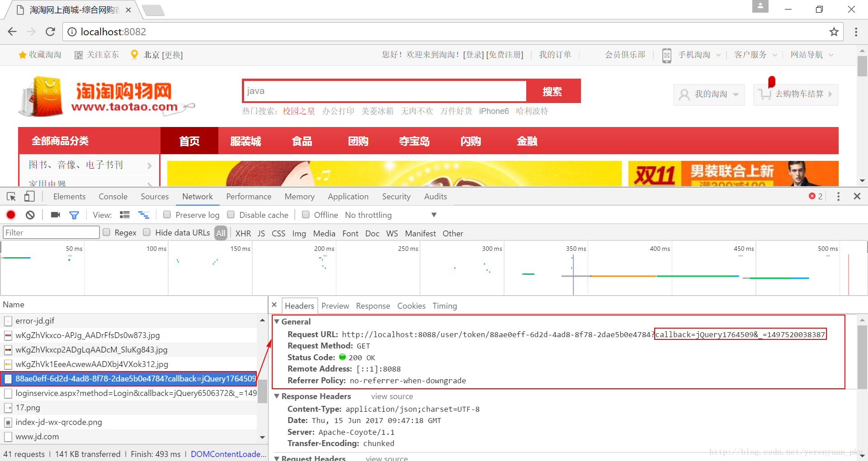
Task: Expand the 我的淘淘 dropdown
Action: point(736,94)
